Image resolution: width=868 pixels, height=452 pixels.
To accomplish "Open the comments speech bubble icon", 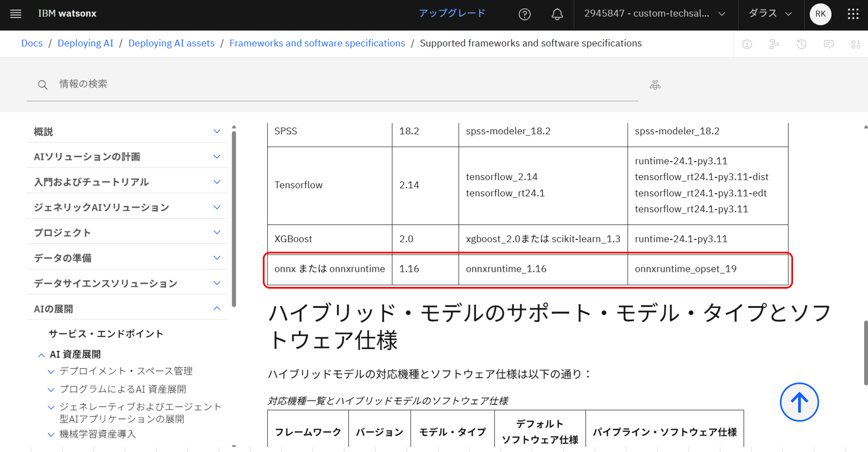I will pyautogui.click(x=829, y=44).
